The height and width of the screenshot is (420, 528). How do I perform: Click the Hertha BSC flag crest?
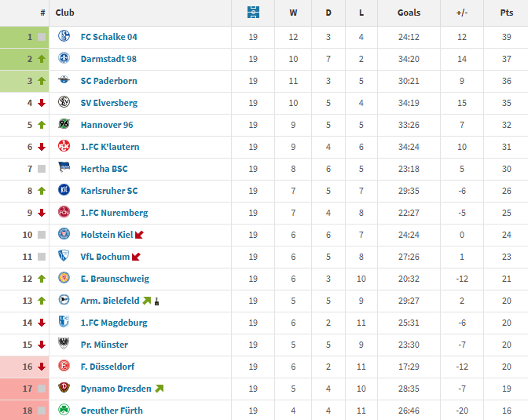tap(64, 169)
